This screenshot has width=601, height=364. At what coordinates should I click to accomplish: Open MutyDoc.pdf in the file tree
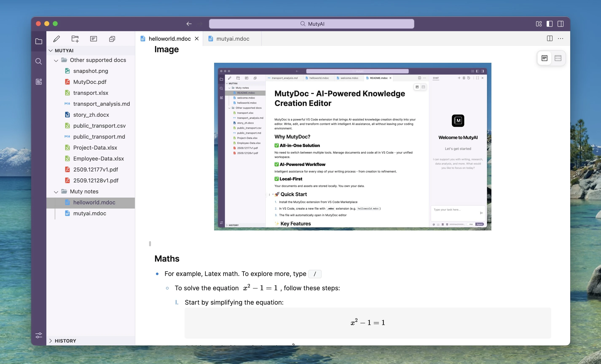click(x=90, y=82)
